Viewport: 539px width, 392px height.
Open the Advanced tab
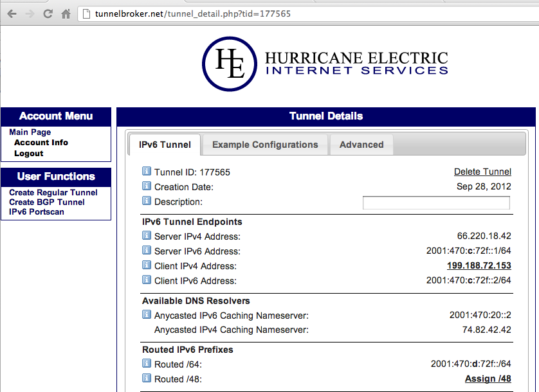tap(361, 145)
